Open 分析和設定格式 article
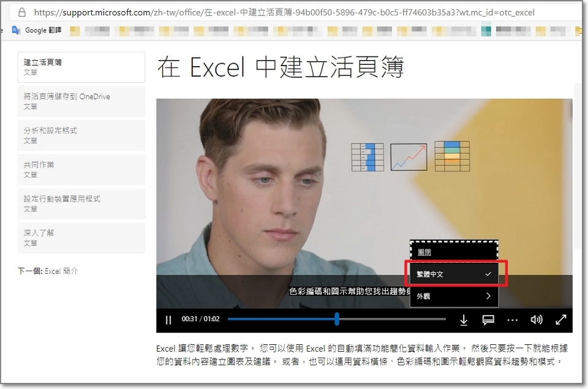Viewport: 588px width, 389px height. coord(81,135)
